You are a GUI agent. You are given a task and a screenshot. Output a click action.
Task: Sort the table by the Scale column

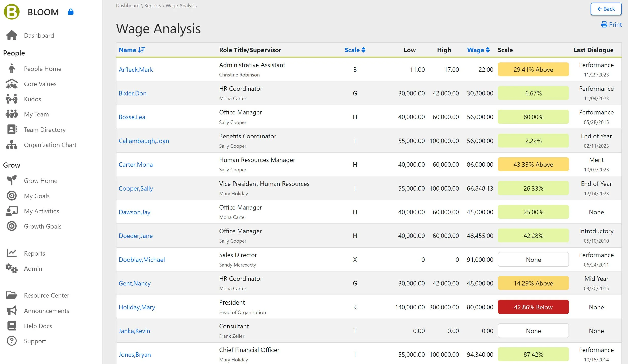point(355,50)
